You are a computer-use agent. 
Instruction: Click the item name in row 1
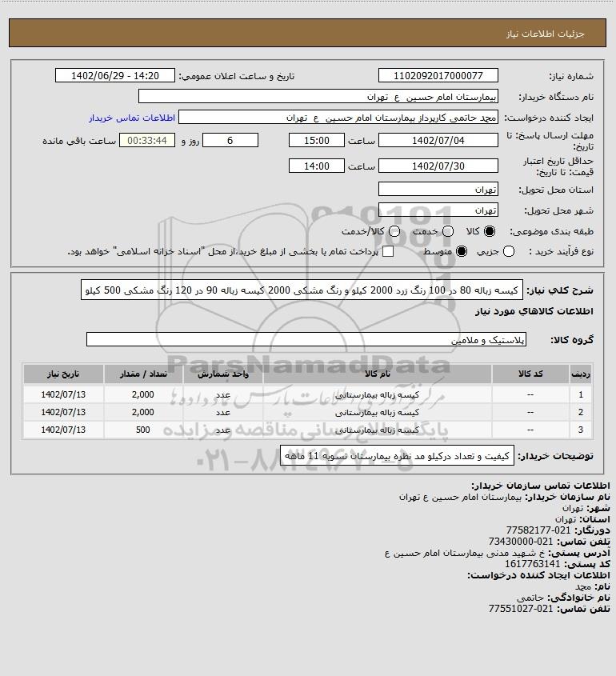tap(377, 395)
